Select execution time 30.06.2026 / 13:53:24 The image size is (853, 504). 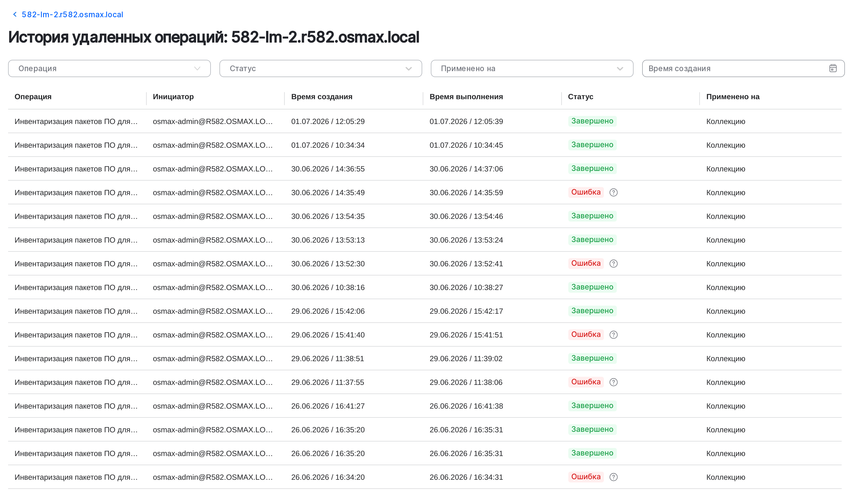tap(466, 240)
